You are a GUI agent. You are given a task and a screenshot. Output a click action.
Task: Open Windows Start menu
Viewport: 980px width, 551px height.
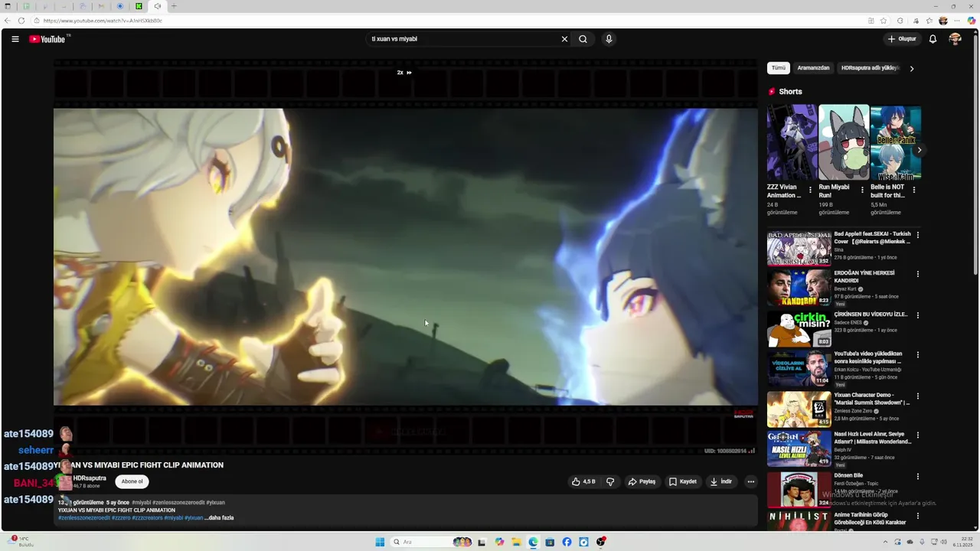pos(380,542)
